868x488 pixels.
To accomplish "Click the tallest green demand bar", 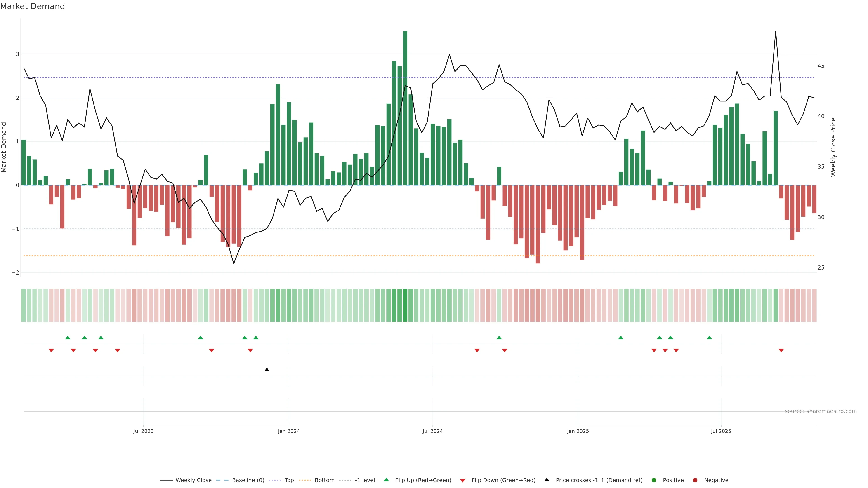I will coord(405,108).
